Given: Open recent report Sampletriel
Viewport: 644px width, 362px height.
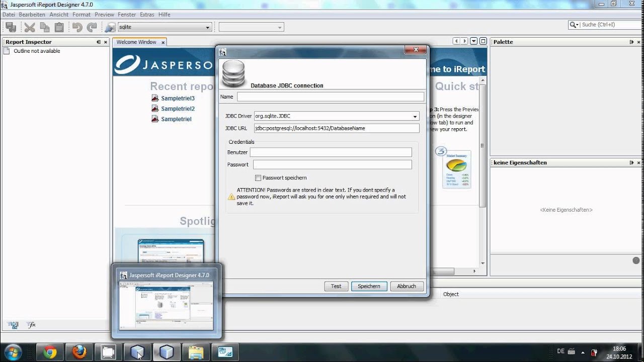Looking at the screenshot, I should (176, 119).
